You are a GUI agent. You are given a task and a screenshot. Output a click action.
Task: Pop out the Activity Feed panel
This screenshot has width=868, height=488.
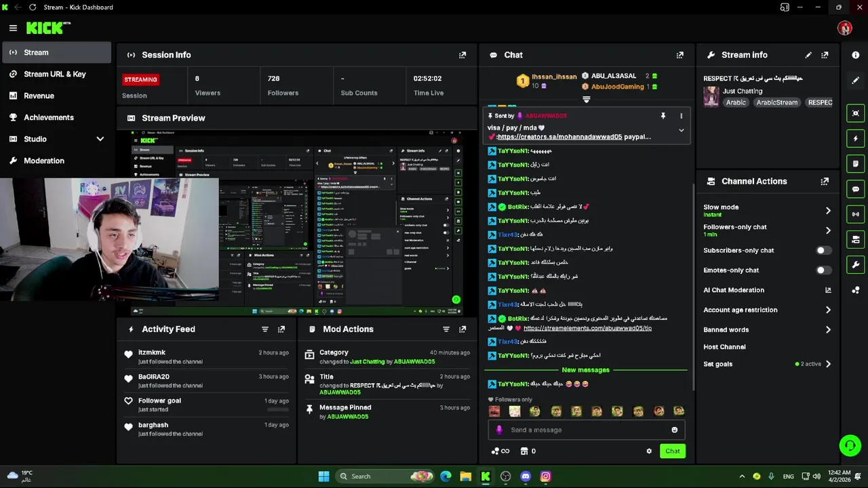(x=281, y=329)
